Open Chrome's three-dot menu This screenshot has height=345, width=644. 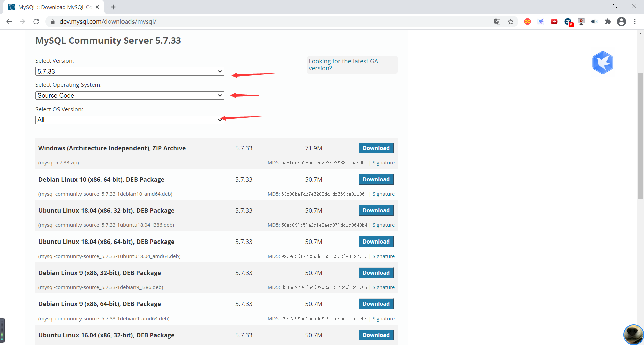(x=635, y=22)
